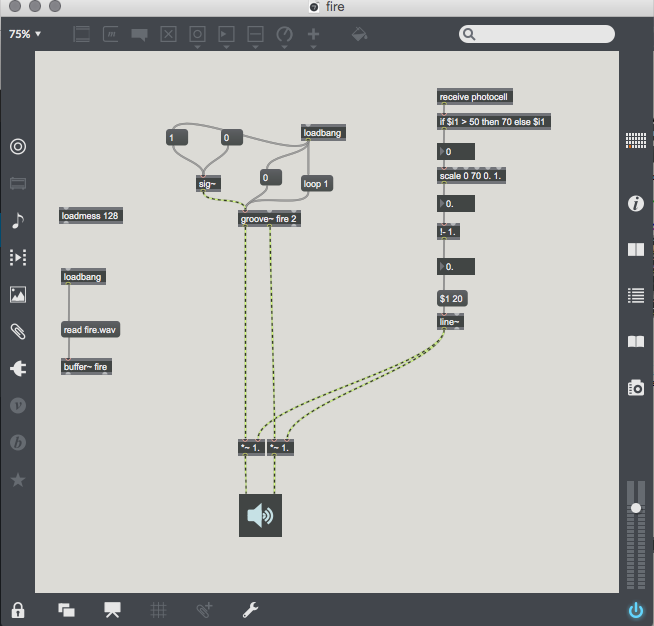Add a comment box from toolbar
Image resolution: width=654 pixels, height=626 pixels.
139,35
